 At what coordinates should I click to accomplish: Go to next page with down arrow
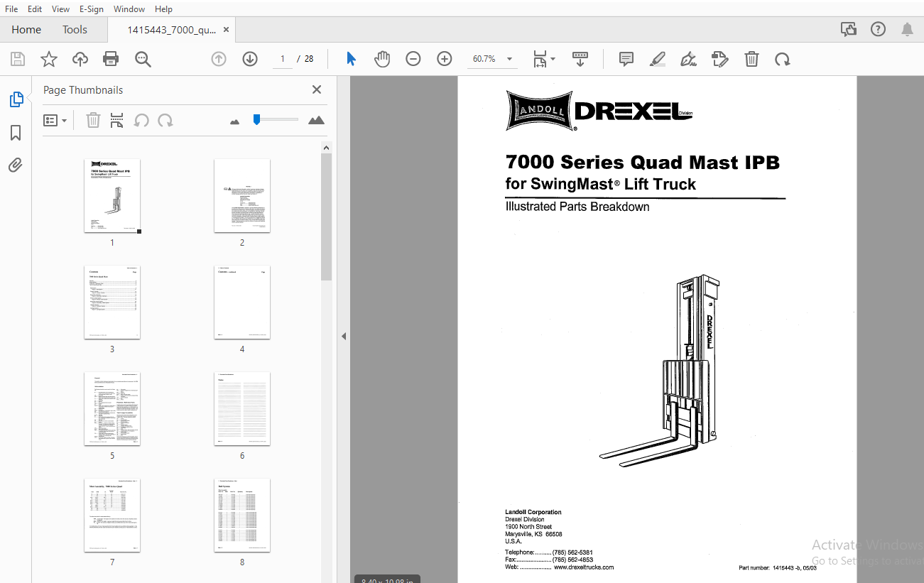[250, 59]
